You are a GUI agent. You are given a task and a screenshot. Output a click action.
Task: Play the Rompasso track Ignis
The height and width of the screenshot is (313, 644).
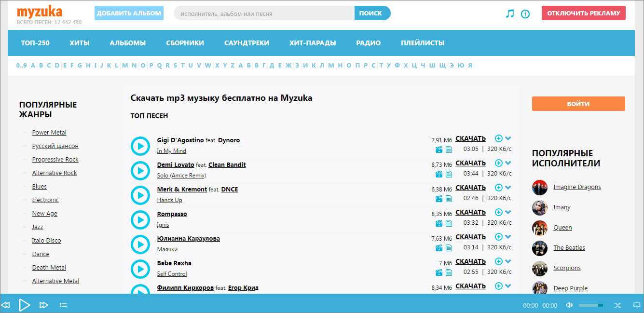[x=140, y=219]
